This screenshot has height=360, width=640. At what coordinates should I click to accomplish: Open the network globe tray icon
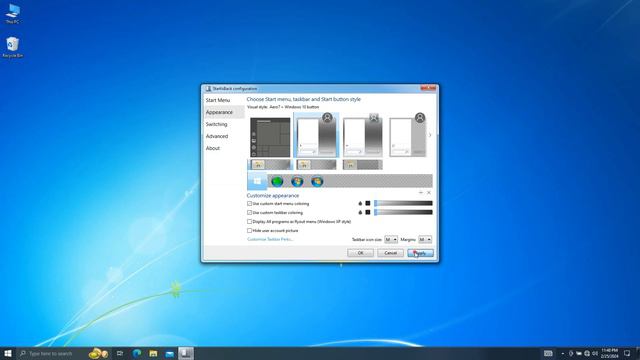[x=587, y=353]
